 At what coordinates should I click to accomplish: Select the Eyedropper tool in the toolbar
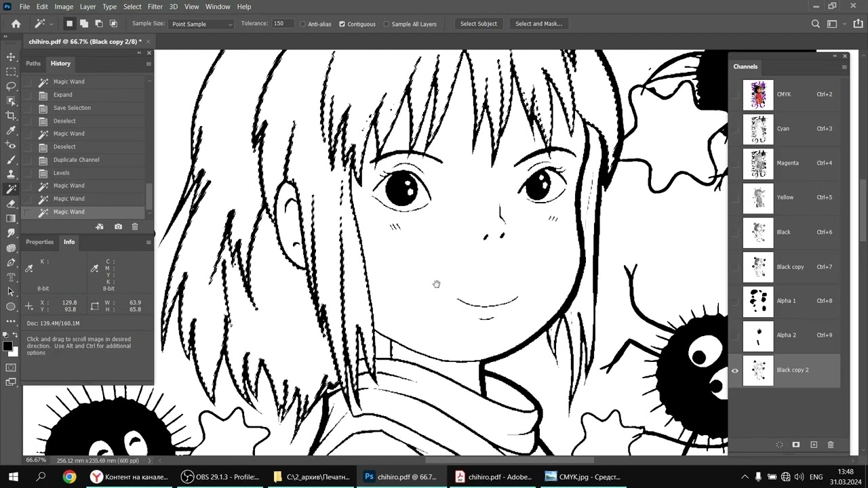coord(11,131)
